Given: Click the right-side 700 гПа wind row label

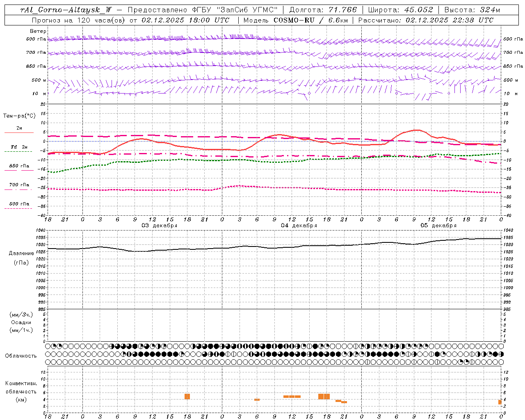Looking at the screenshot, I should point(513,52).
